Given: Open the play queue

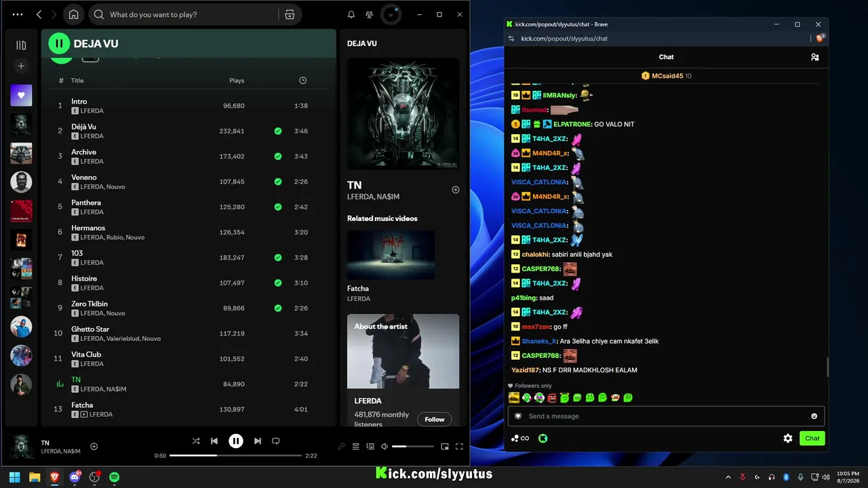Looking at the screenshot, I should coord(355,447).
